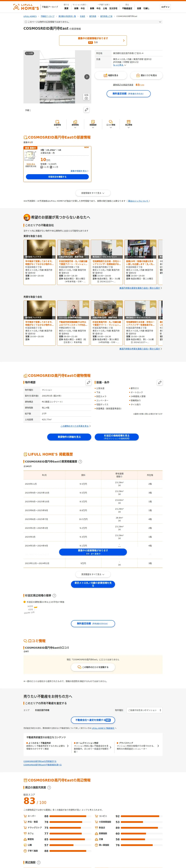Click 空室を見る link under floor plan
The image size is (186, 868).
click(31, 164)
